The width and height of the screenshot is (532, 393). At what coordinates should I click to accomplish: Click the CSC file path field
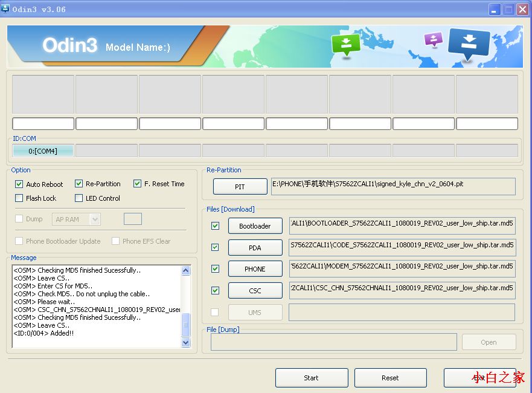click(402, 290)
